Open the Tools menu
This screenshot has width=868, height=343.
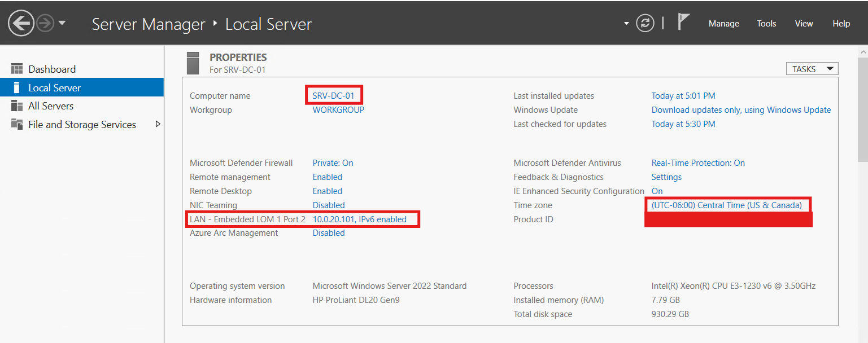tap(766, 23)
